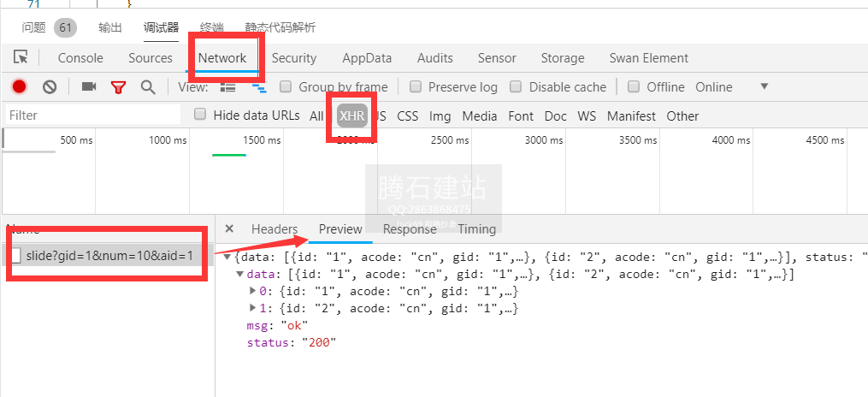The height and width of the screenshot is (397, 868).
Task: Stop recording network log red button
Action: [x=19, y=86]
